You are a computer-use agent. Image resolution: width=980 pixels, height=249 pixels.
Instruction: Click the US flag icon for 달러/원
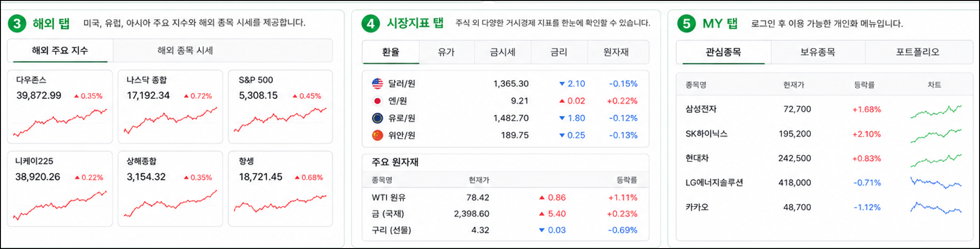378,83
